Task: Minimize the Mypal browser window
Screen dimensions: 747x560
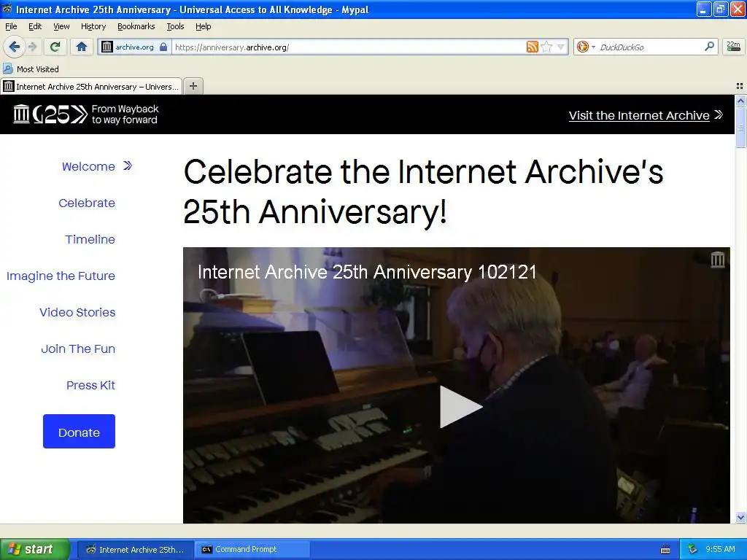Action: (704, 9)
